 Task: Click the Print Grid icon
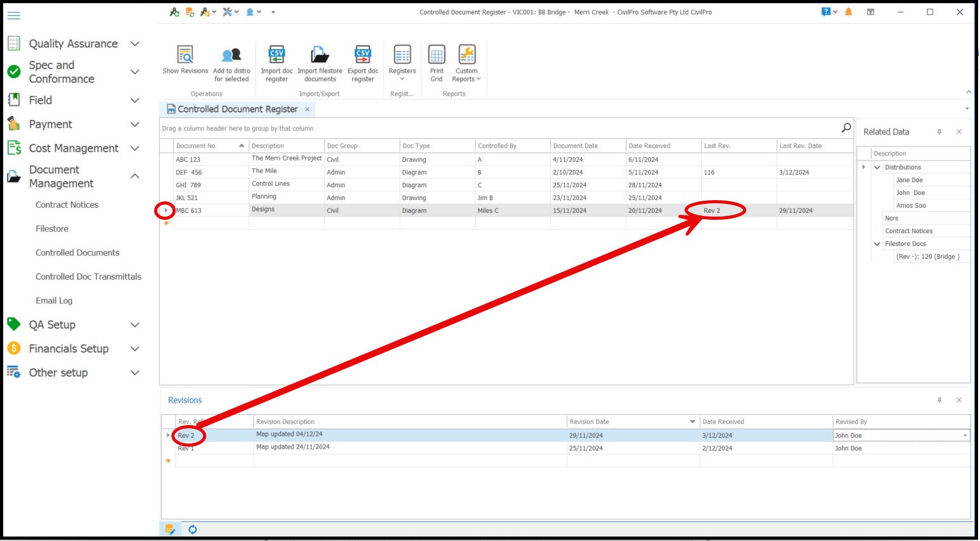(436, 55)
